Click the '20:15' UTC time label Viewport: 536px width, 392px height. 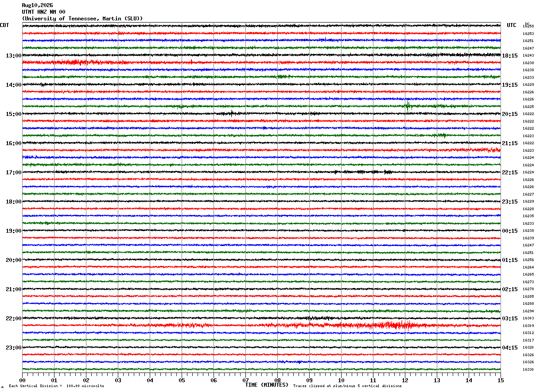click(510, 114)
